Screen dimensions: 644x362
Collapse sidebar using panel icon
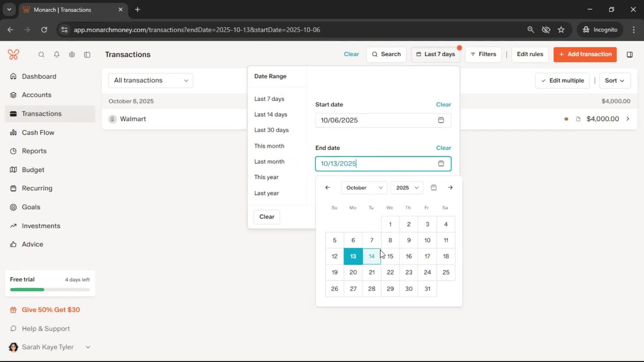87,55
